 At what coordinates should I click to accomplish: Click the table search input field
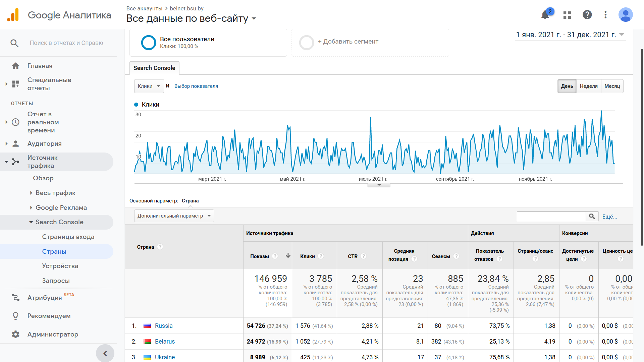(x=551, y=217)
